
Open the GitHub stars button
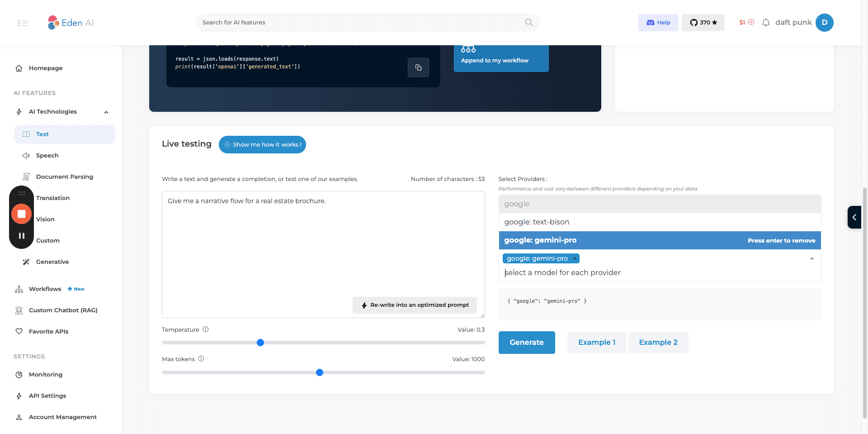click(703, 23)
